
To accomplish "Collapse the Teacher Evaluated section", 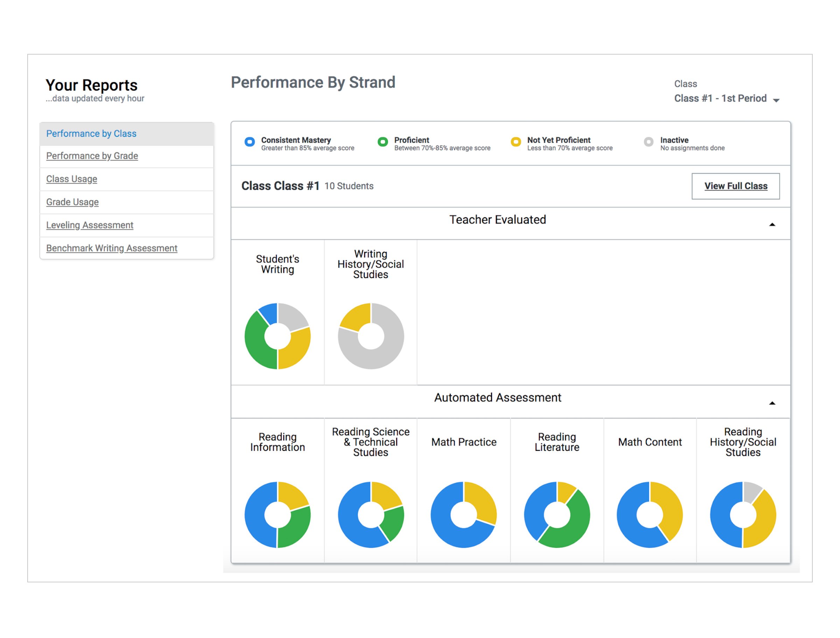I will pos(772,225).
